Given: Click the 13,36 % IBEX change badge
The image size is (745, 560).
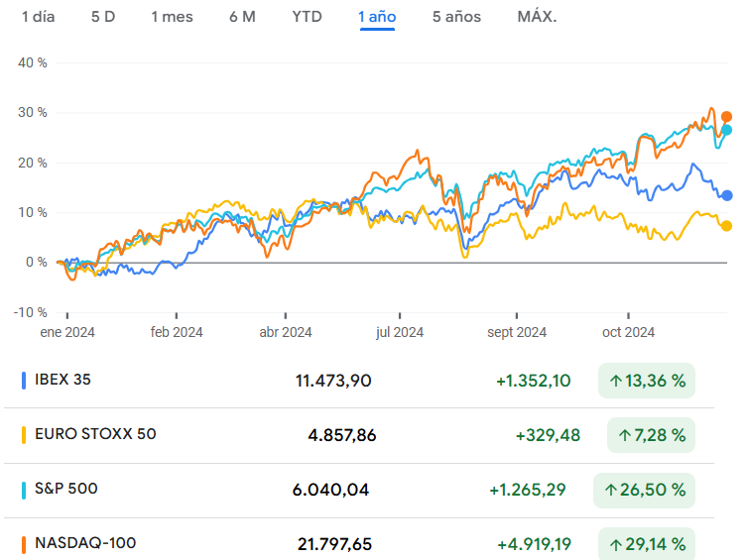Looking at the screenshot, I should click(x=647, y=381).
